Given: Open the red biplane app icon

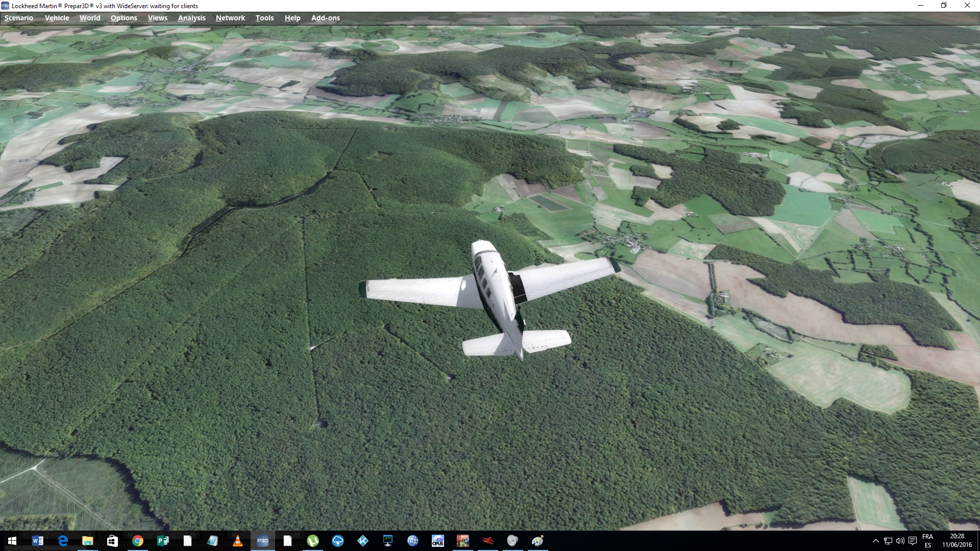Looking at the screenshot, I should tap(487, 541).
